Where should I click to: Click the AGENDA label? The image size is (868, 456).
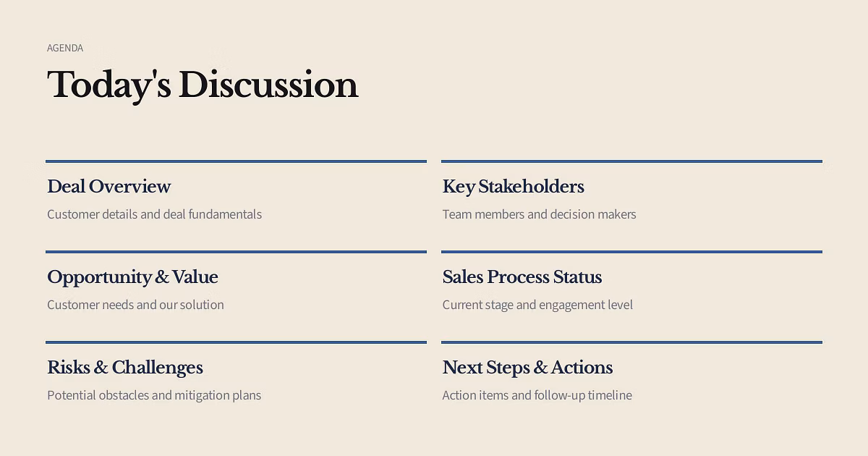pyautogui.click(x=65, y=48)
